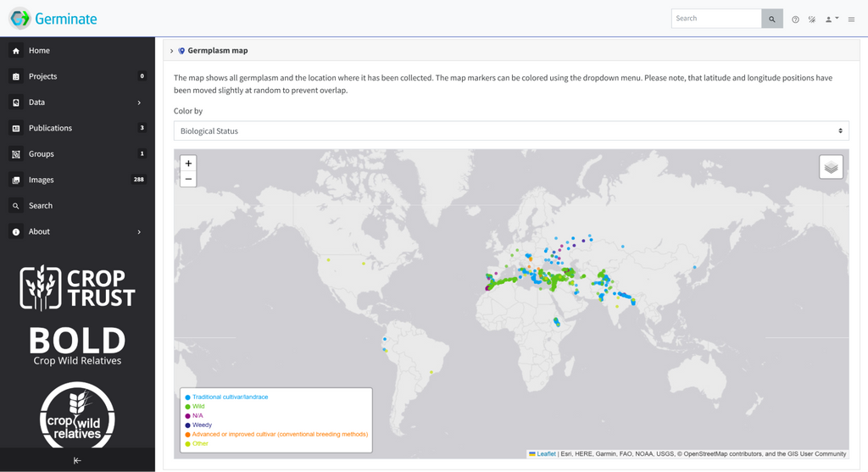Open the user account dropdown
Image resolution: width=868 pixels, height=472 pixels.
click(x=832, y=19)
